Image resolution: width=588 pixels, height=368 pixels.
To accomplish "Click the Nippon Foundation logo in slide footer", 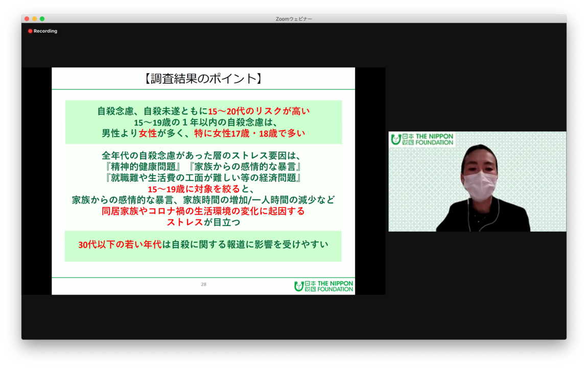I will click(x=323, y=286).
